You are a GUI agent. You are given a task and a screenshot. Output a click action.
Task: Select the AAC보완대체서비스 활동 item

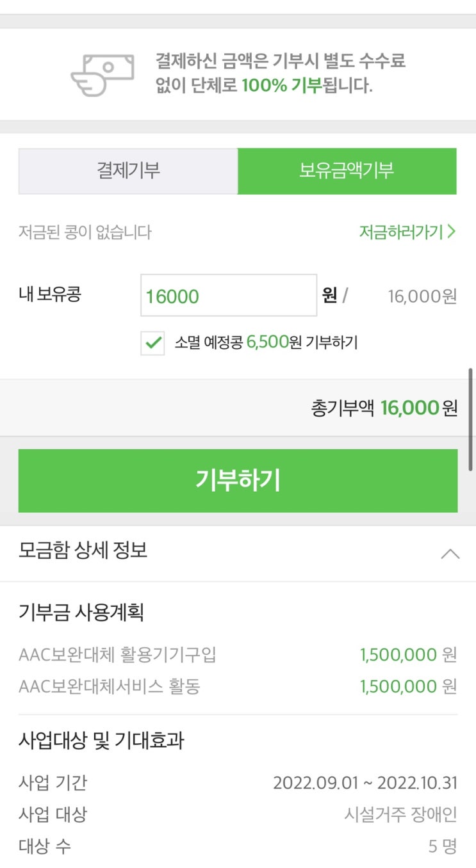click(x=110, y=686)
